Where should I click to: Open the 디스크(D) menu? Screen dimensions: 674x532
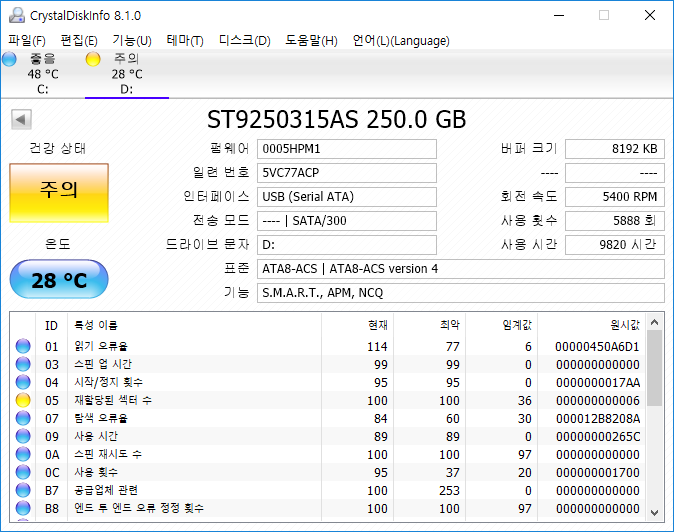click(245, 41)
